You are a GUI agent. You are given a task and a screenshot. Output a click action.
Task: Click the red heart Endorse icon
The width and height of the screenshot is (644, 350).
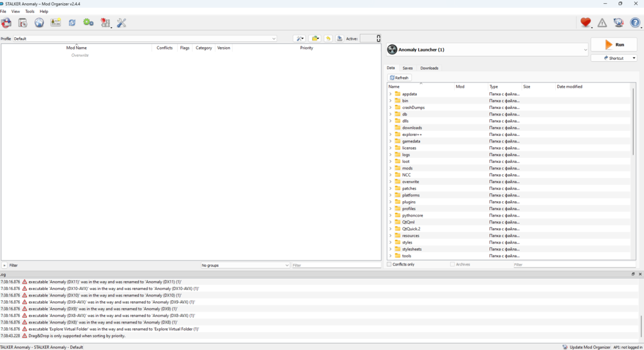pyautogui.click(x=585, y=23)
